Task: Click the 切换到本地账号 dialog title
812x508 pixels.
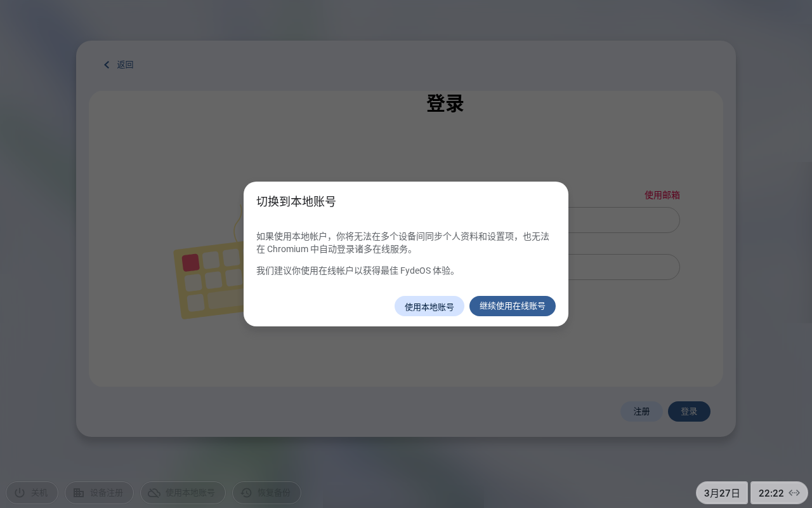Action: (x=296, y=202)
